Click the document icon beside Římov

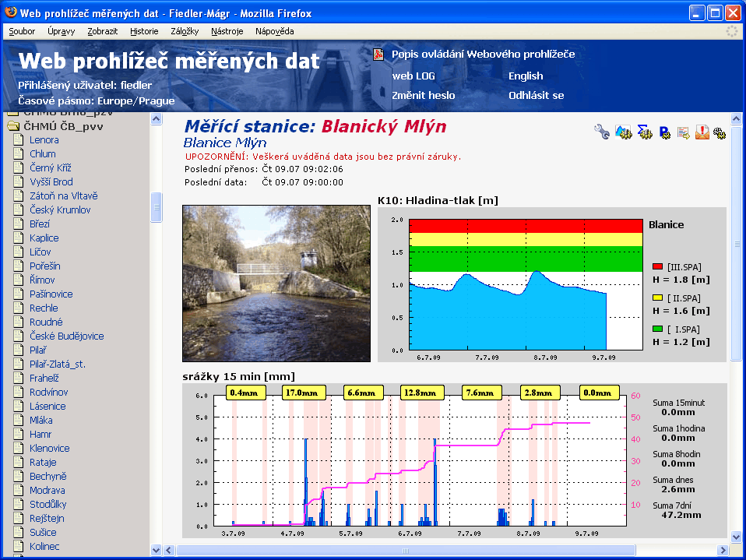19,280
